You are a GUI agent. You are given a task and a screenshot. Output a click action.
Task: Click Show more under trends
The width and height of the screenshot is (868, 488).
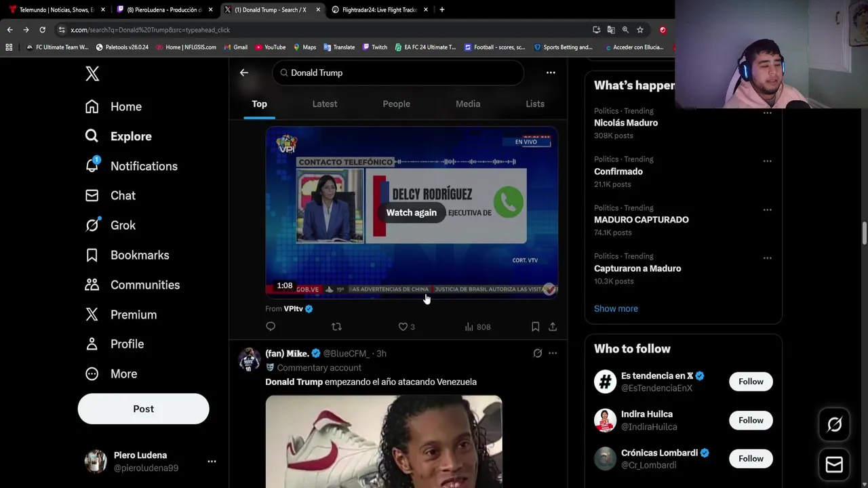tap(616, 308)
